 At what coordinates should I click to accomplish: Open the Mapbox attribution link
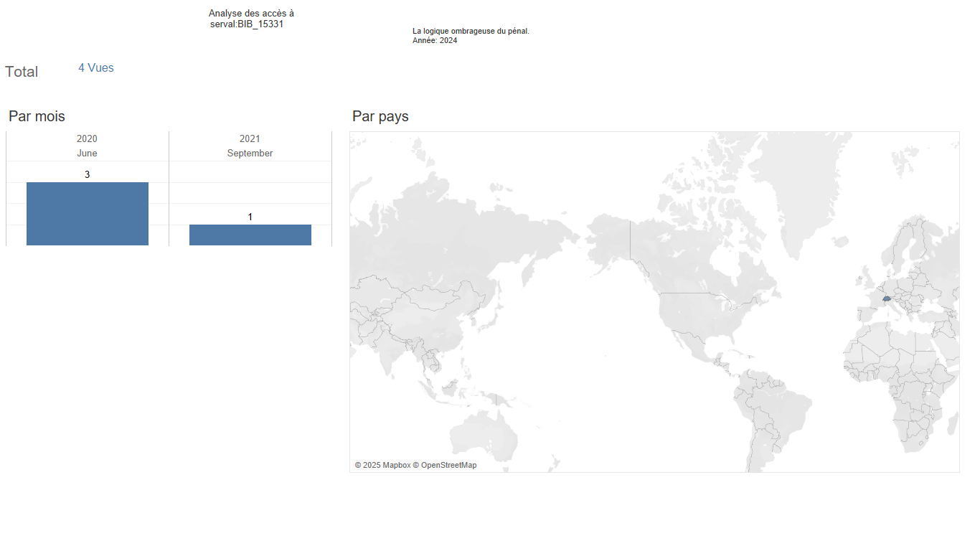click(387, 465)
